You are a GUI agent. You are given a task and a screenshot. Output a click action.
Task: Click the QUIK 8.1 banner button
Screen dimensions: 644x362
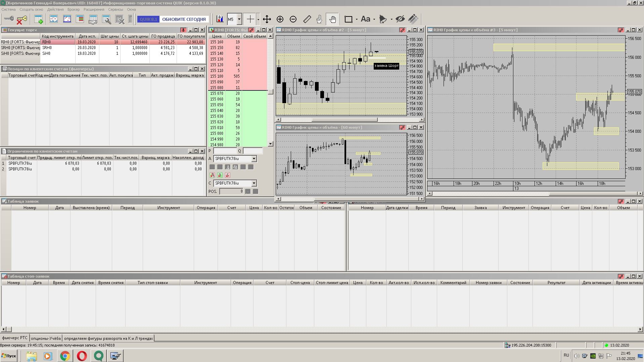(148, 19)
